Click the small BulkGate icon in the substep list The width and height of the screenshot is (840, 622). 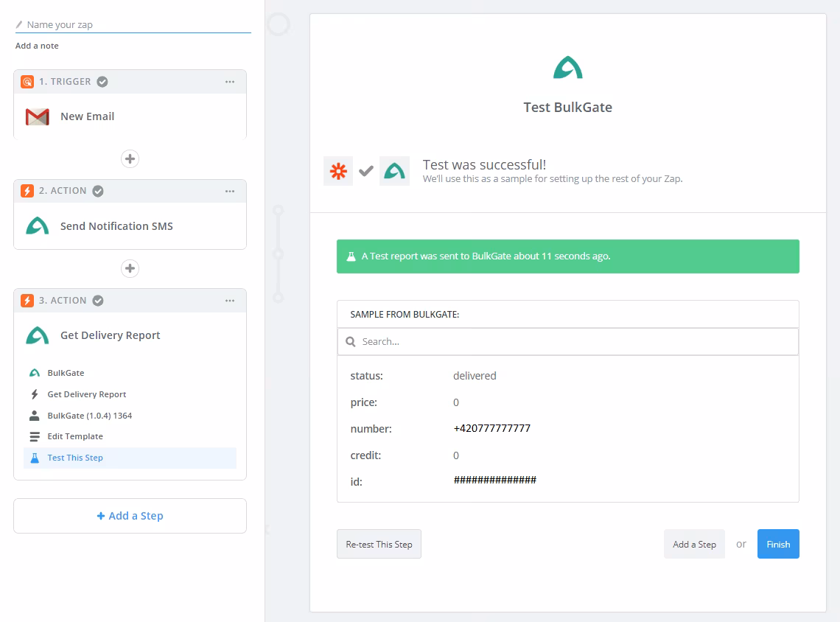(x=35, y=373)
